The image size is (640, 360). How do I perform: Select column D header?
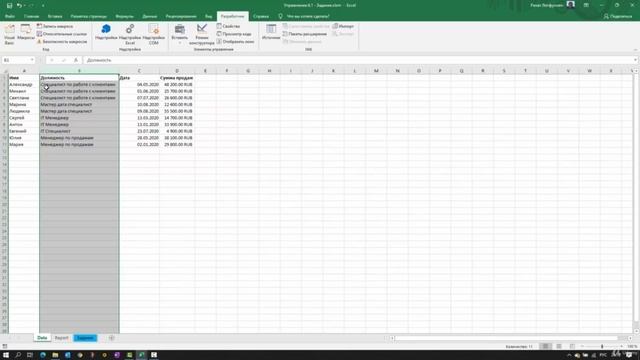coord(177,71)
